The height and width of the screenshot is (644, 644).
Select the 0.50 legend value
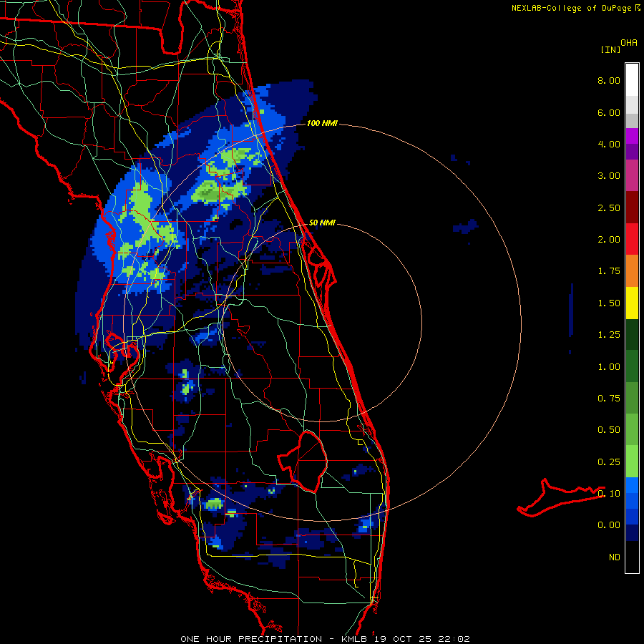click(609, 430)
